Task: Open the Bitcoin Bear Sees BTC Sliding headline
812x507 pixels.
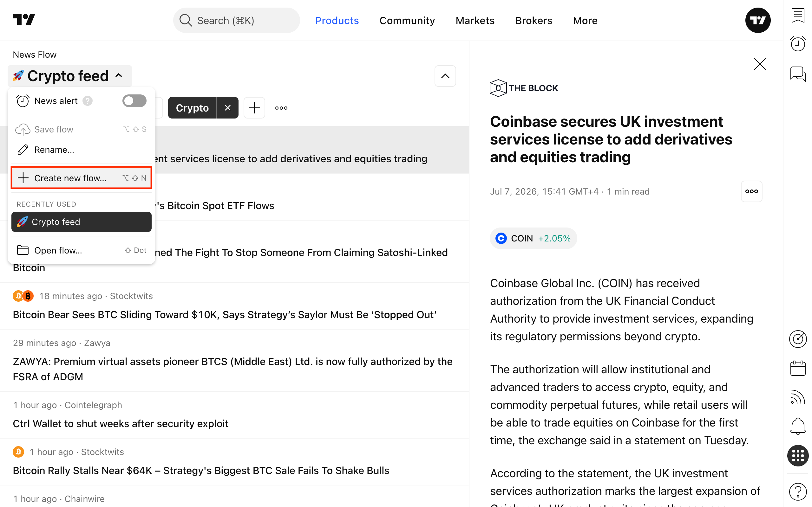Action: pyautogui.click(x=225, y=315)
